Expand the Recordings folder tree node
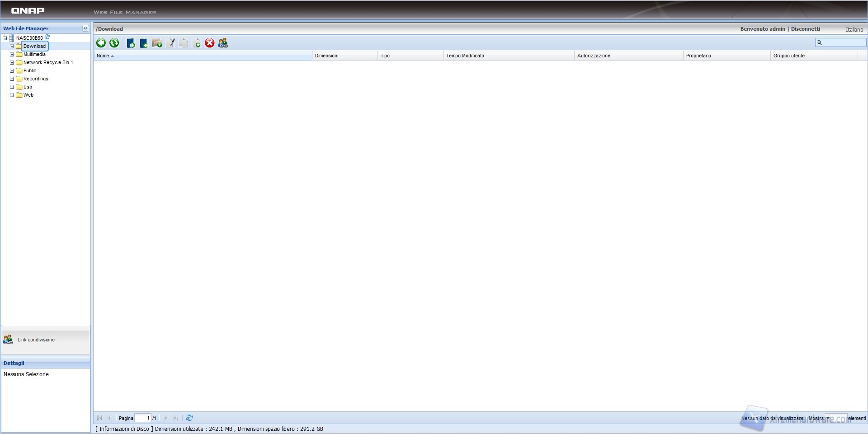Screen dimensions: 868x434 coord(12,79)
